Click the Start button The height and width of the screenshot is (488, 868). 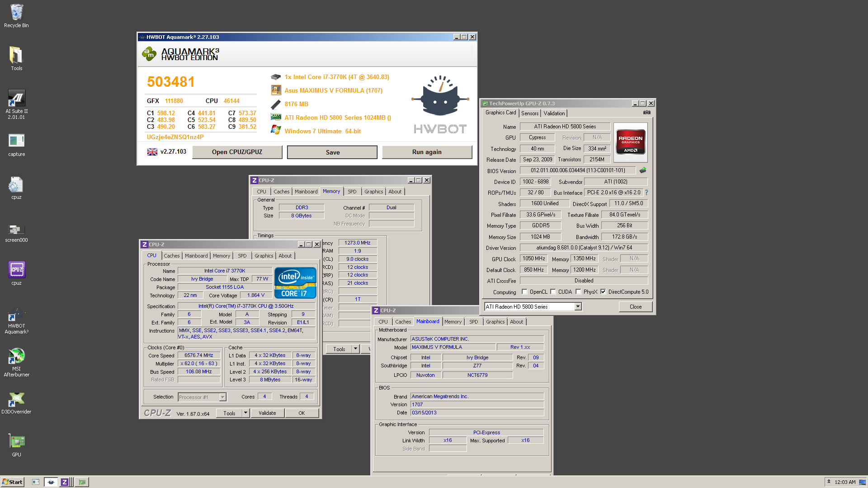pos(12,482)
